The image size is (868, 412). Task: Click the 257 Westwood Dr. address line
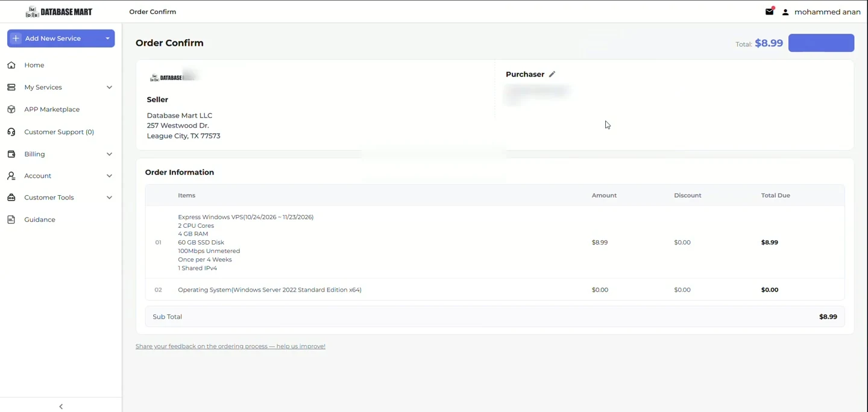(178, 126)
